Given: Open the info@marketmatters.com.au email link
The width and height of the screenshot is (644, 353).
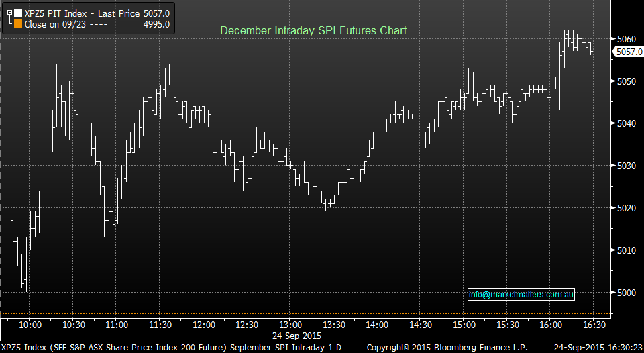Looking at the screenshot, I should click(x=521, y=294).
